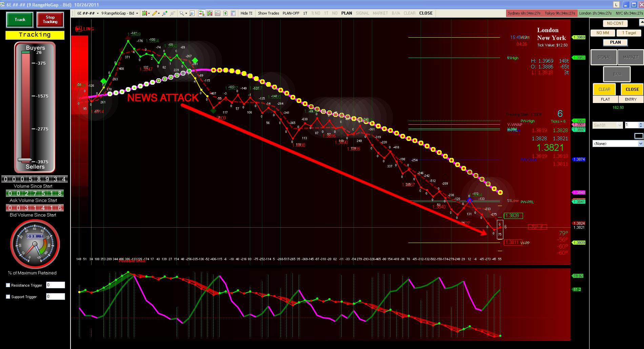The image size is (644, 349).
Task: Toggle the first 1T toolbar option
Action: (x=305, y=13)
